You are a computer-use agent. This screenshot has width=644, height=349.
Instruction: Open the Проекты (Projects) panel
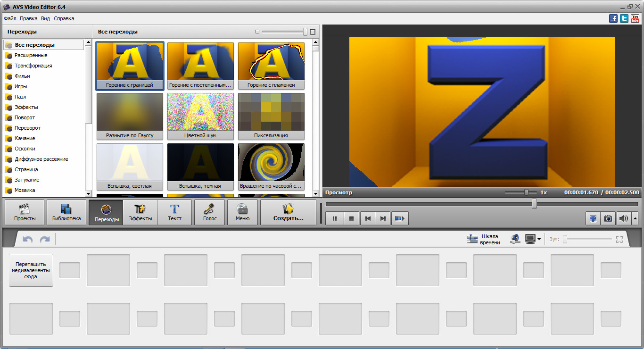[25, 212]
